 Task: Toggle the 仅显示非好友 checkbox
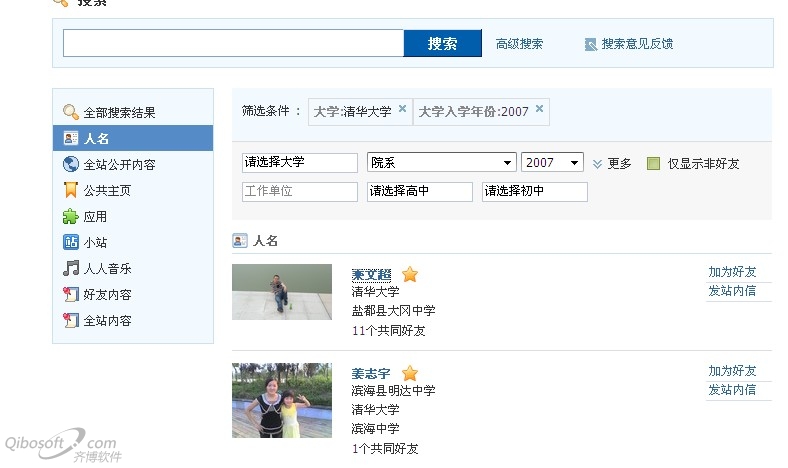point(653,163)
